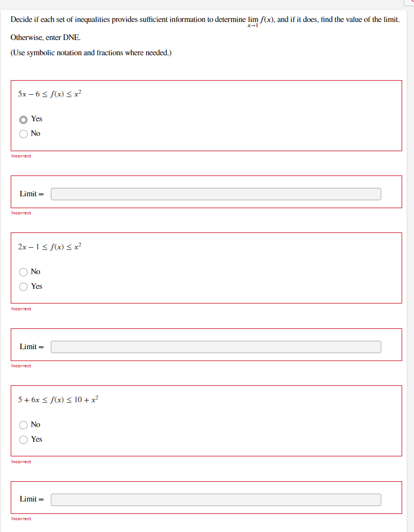This screenshot has height=532, width=414.
Task: Click the 2x − 1 ≤ f(x) inequality text
Action: coord(49,245)
